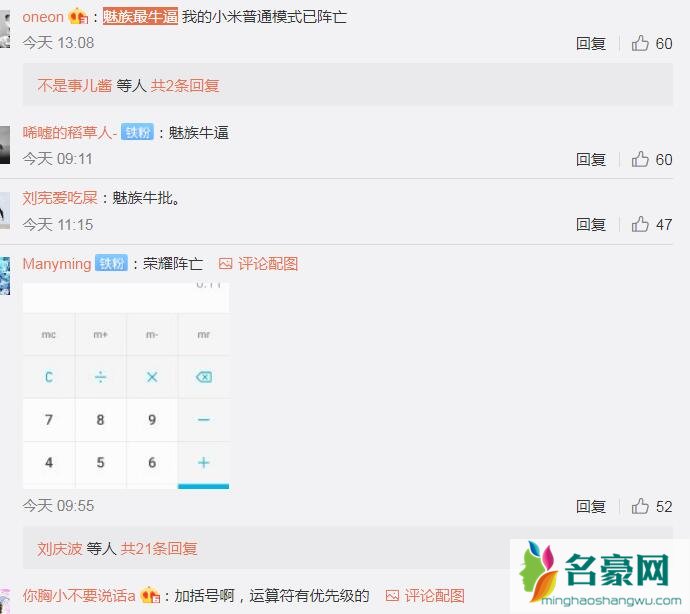Open 刘庆波 user profile link
Image resolution: width=690 pixels, height=614 pixels.
pyautogui.click(x=60, y=548)
